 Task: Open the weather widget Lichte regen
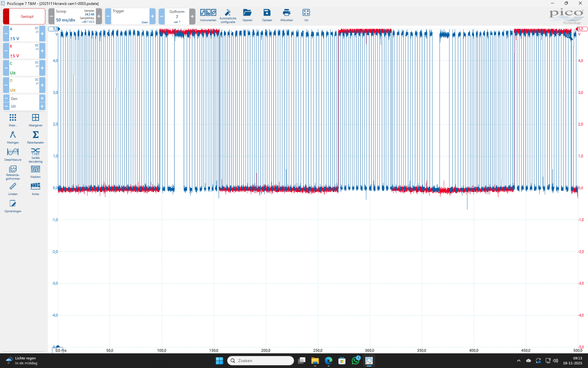click(x=21, y=361)
